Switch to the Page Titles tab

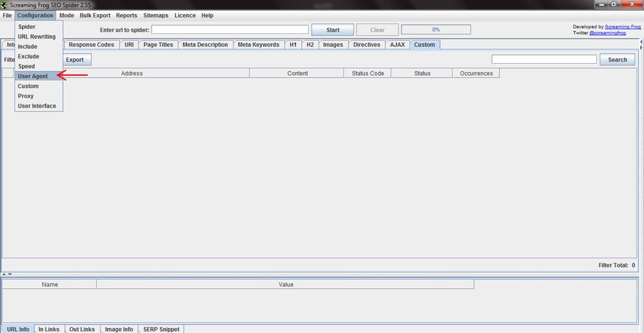pyautogui.click(x=158, y=44)
